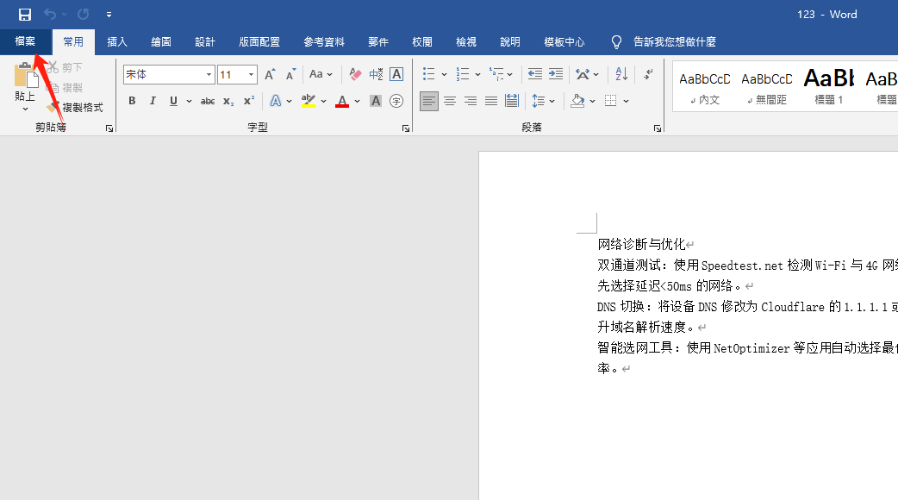The height and width of the screenshot is (500, 898).
Task: Click the line spacing icon
Action: pos(538,101)
